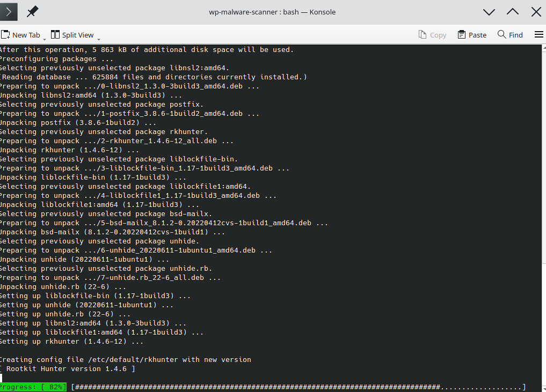Click the hash-filled apt progress bar

pyautogui.click(x=298, y=387)
